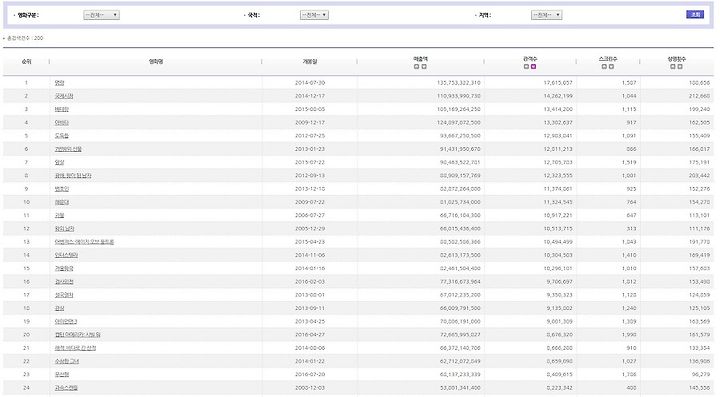Click the 관객수 (audience) column header label
The image size is (720, 397).
[x=530, y=59]
